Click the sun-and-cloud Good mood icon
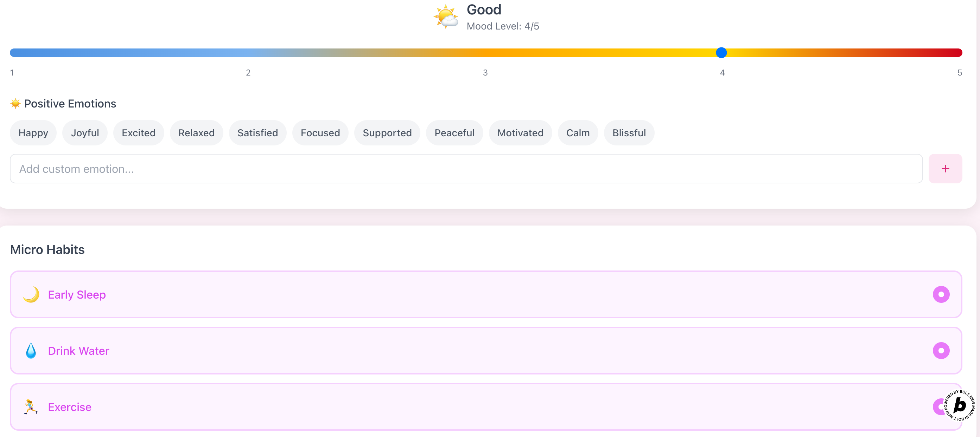 (x=445, y=17)
